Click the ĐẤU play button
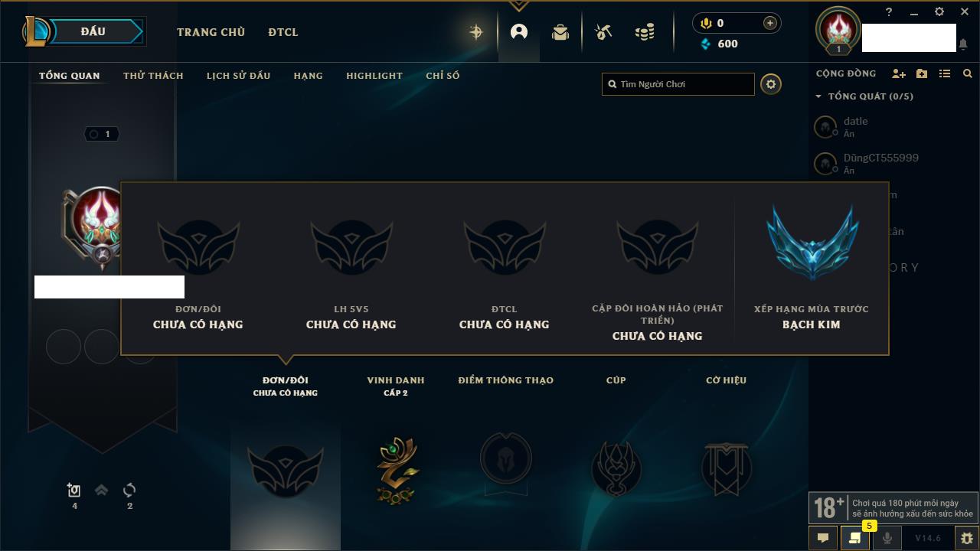Viewport: 980px width, 551px height. click(93, 31)
